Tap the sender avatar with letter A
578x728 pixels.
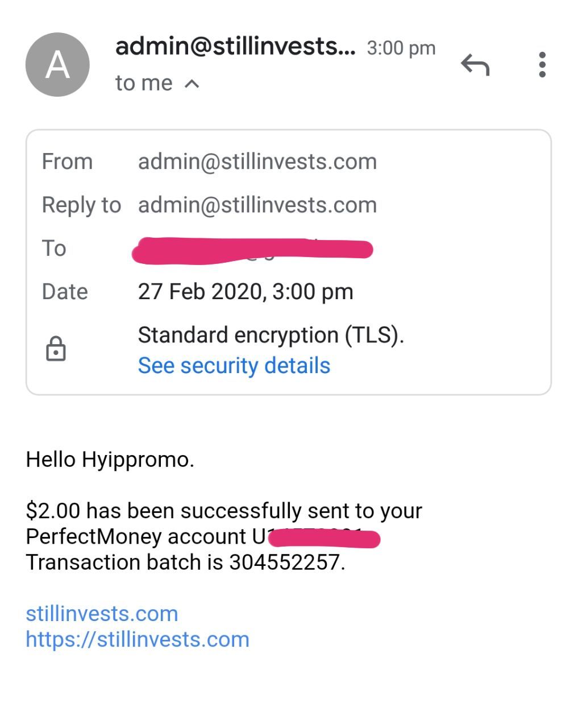tap(57, 65)
